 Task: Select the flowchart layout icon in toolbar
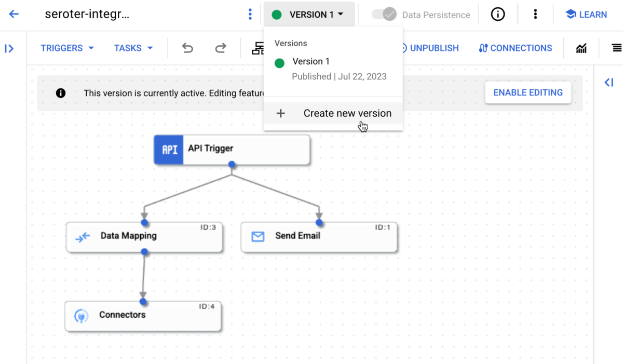pos(258,48)
